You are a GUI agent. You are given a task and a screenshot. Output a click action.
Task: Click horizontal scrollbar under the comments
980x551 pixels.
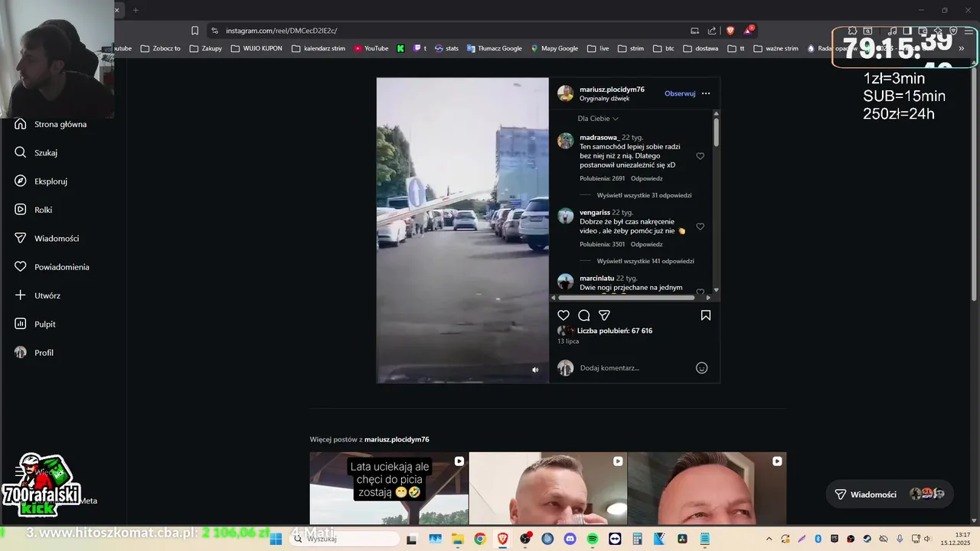pyautogui.click(x=626, y=298)
